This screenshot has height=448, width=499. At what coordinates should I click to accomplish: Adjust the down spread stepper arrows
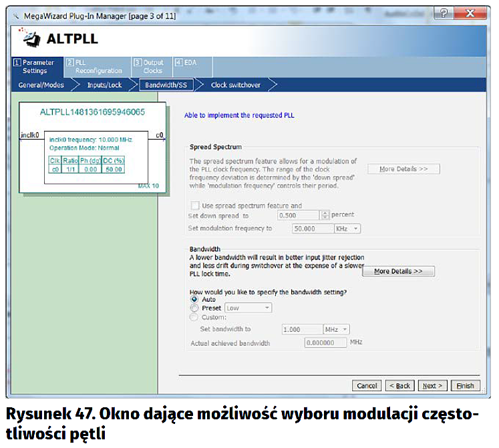coord(325,215)
